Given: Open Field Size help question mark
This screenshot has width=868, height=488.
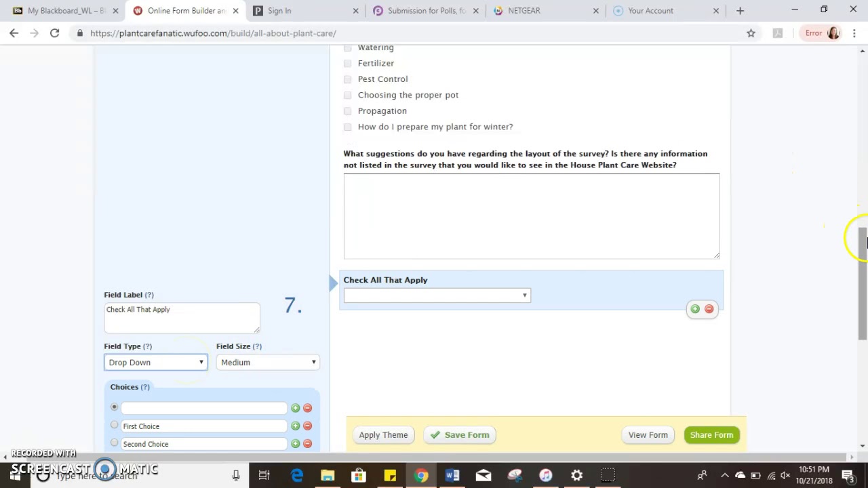Looking at the screenshot, I should click(x=257, y=346).
